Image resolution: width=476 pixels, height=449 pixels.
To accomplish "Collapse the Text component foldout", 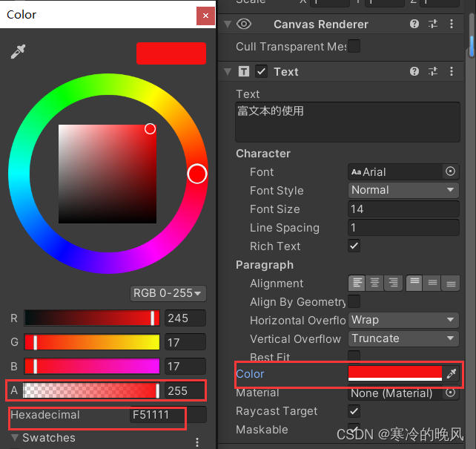I will click(228, 72).
